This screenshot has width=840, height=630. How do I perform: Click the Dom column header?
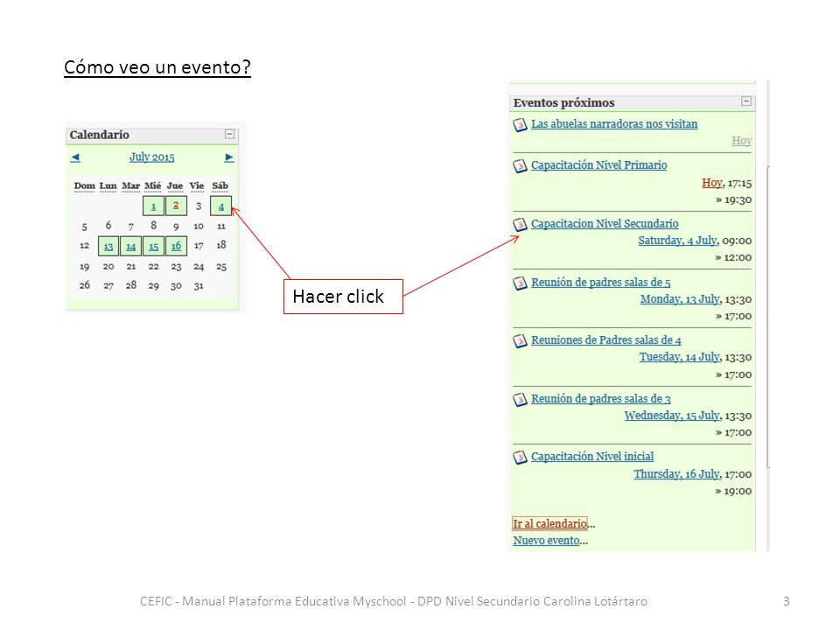tap(84, 185)
